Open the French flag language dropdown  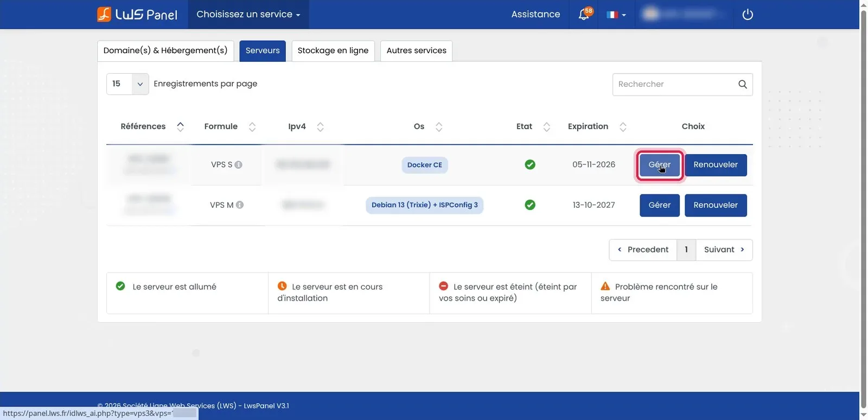pos(616,15)
